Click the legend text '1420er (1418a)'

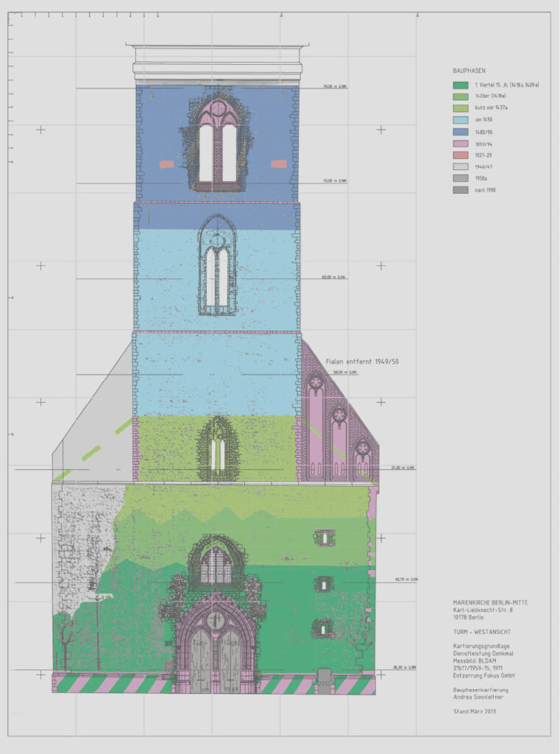pyautogui.click(x=490, y=96)
